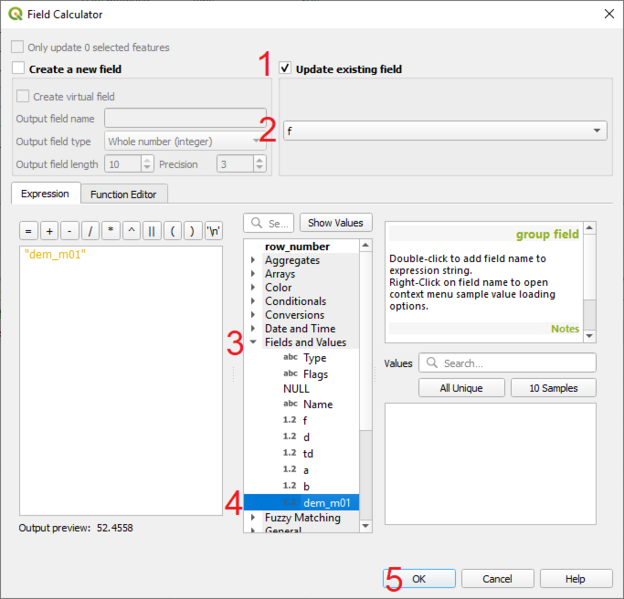Viewport: 624px width, 599px height.
Task: Click the Output preview value 52.4558
Action: [115, 528]
